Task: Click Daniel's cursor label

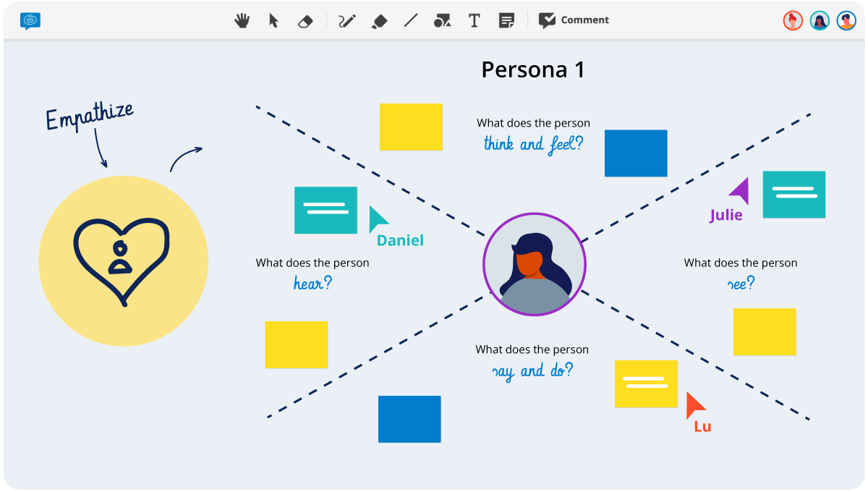Action: [x=400, y=241]
